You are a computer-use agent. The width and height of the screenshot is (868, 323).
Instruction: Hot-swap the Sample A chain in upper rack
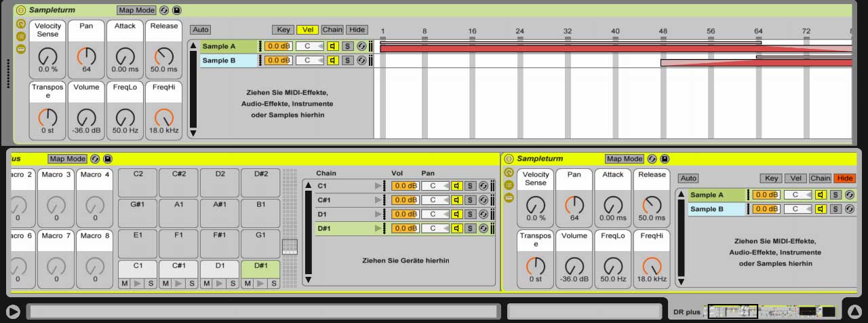pos(361,46)
